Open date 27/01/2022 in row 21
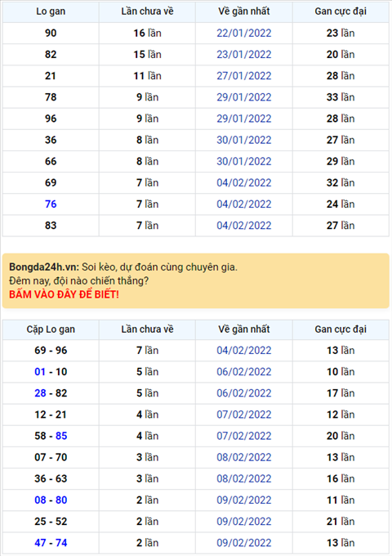Viewport: 392px width, 556px height. click(x=244, y=76)
